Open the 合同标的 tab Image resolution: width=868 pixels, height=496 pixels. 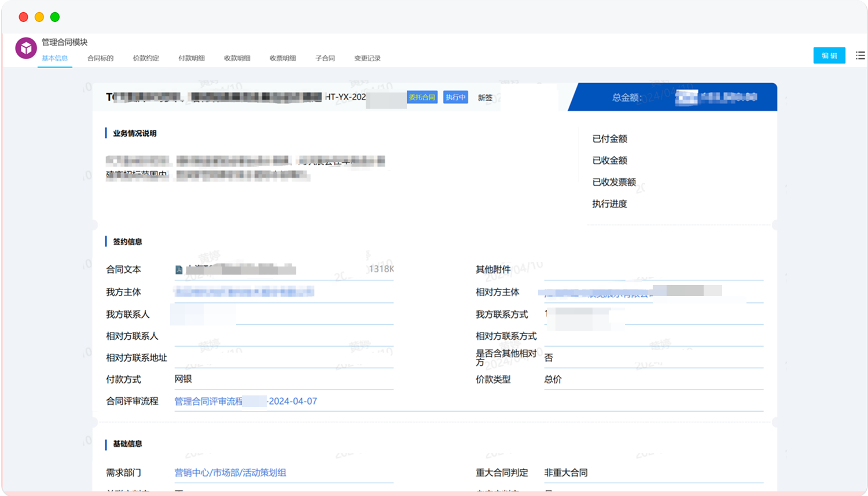coord(101,58)
